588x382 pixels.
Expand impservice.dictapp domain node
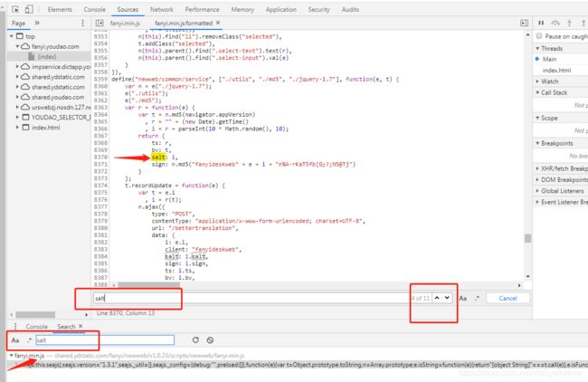pos(17,67)
